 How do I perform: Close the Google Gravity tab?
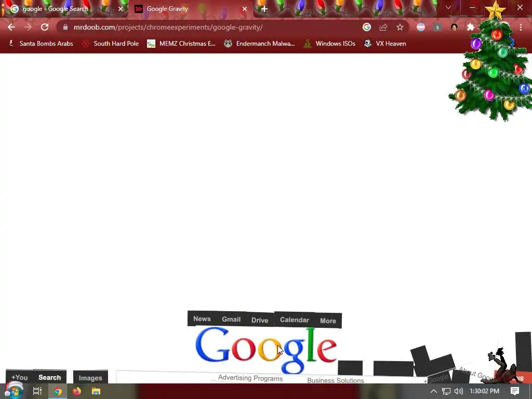[245, 9]
